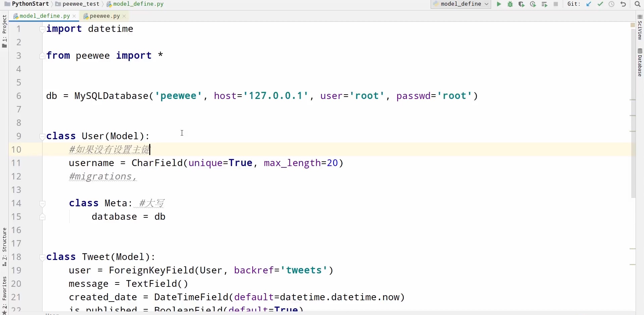Toggle the Structure tool window
This screenshot has width=644, height=315.
pyautogui.click(x=4, y=247)
